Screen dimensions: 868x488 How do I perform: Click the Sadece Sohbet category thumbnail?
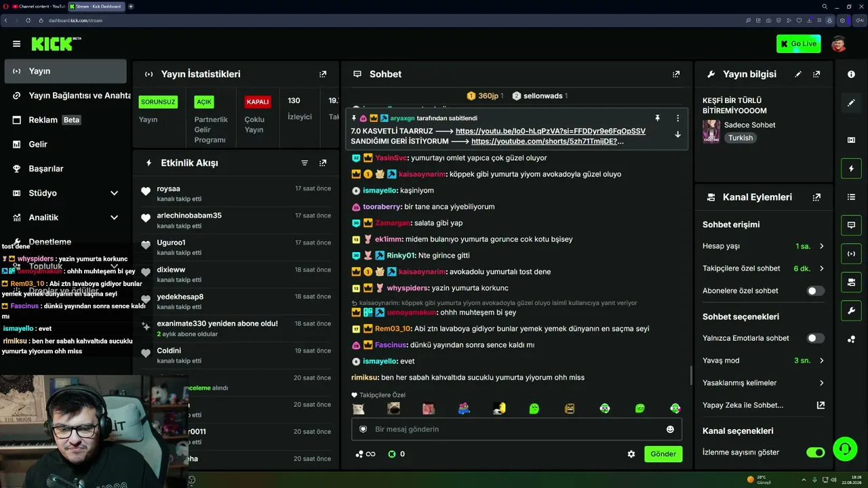pos(711,131)
